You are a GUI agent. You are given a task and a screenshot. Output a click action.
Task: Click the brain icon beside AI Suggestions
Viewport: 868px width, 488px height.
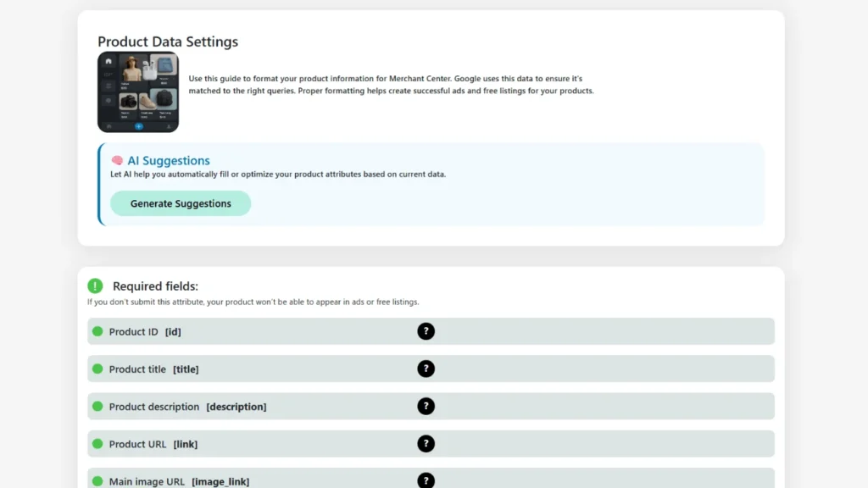tap(117, 161)
